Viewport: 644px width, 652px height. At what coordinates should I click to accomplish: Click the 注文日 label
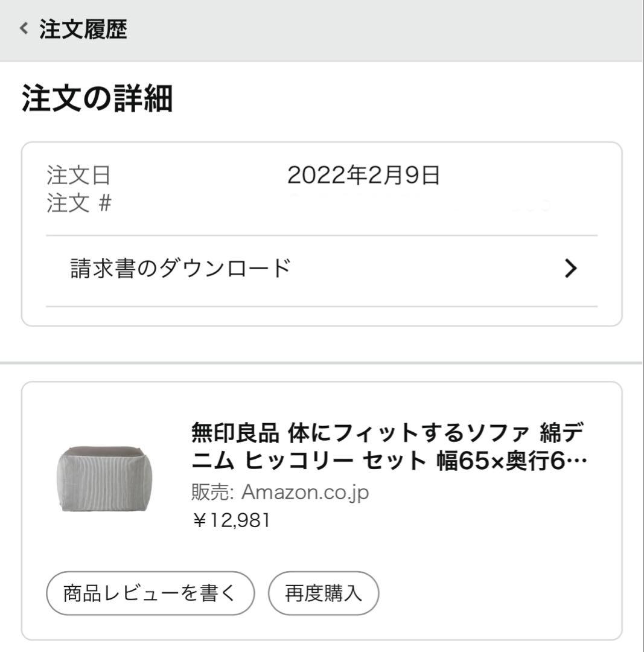(x=78, y=175)
